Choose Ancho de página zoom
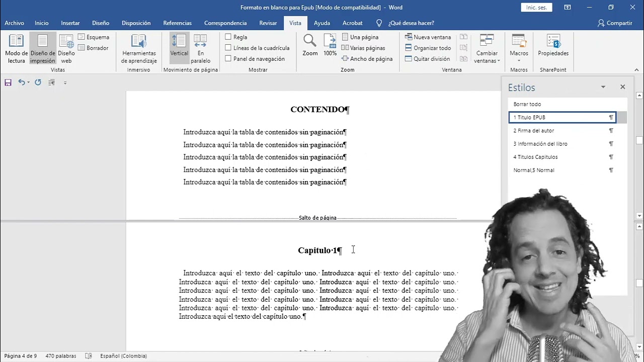644x362 pixels. (x=367, y=59)
